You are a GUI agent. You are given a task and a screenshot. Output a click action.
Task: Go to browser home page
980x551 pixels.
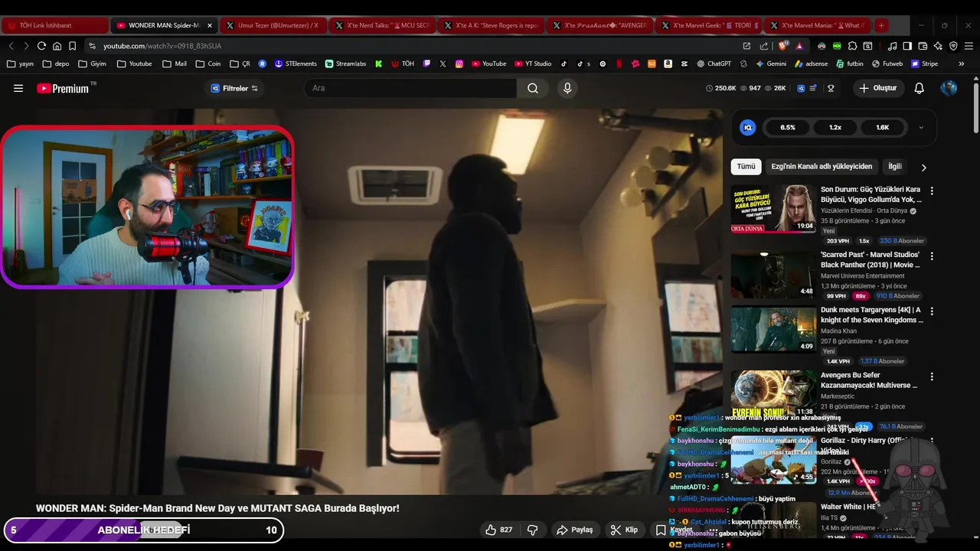point(57,46)
